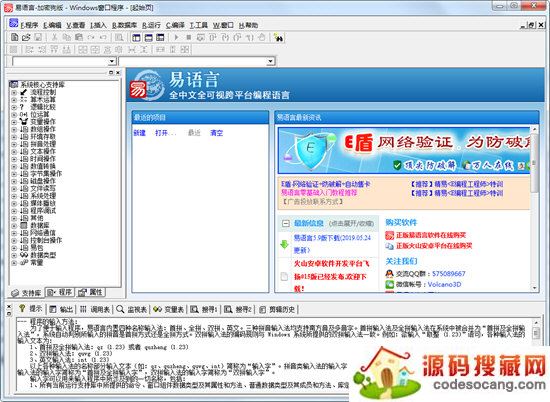Viewport: 550px width, 402px height.
Task: Expand the 算术运算 tree node
Action: (x=14, y=100)
